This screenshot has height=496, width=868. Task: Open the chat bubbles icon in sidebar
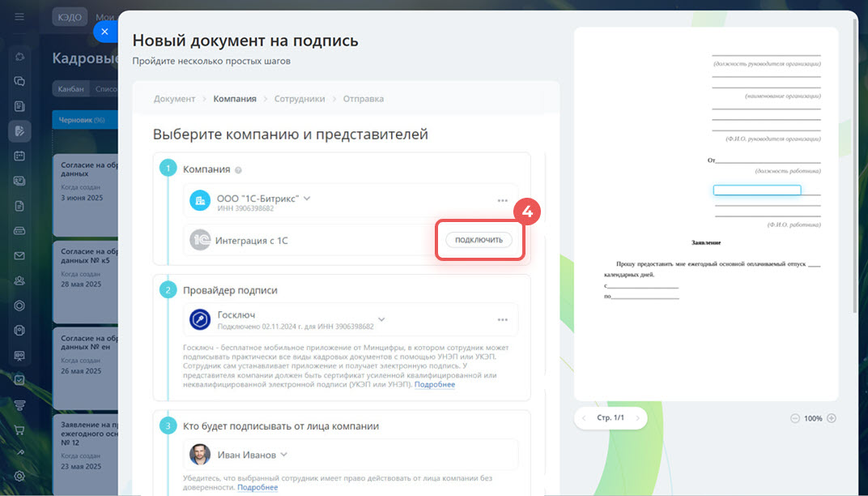(19, 82)
